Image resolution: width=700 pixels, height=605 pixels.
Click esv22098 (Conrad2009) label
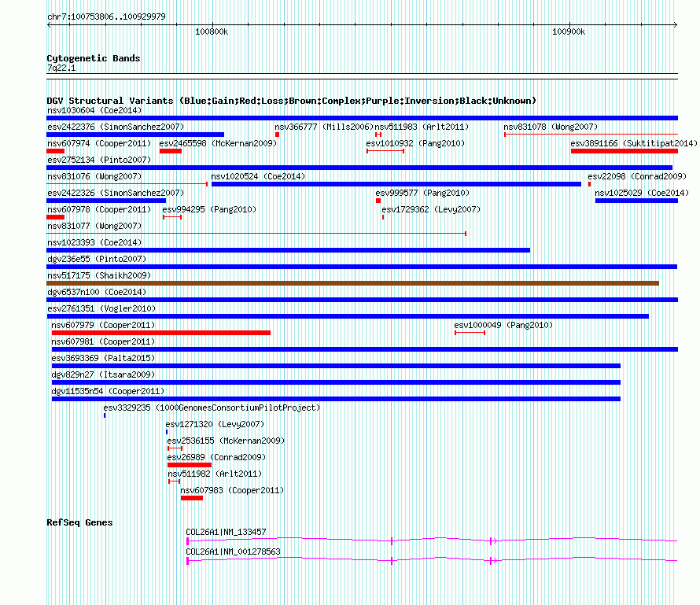coord(637,176)
